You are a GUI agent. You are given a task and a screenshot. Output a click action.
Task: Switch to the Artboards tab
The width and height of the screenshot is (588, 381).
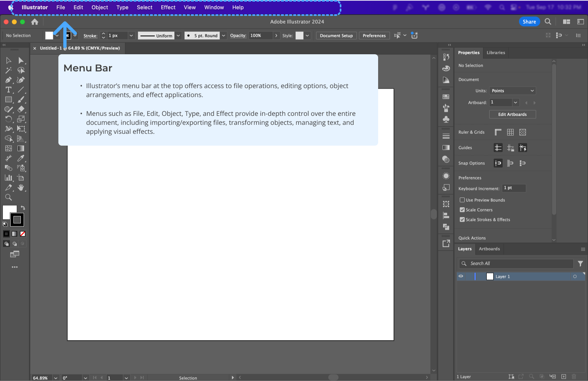tap(489, 249)
